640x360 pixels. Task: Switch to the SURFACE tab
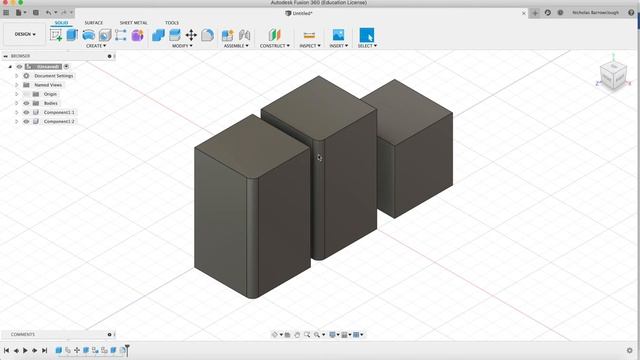tap(93, 23)
